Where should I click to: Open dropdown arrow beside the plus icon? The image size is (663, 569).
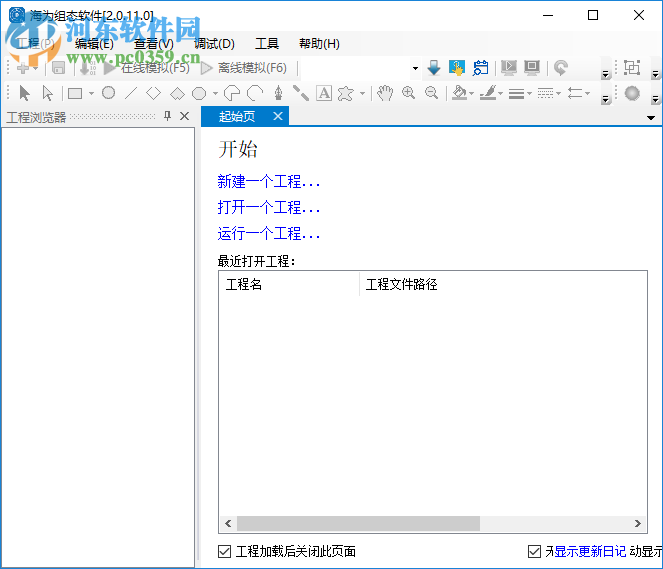coord(36,68)
